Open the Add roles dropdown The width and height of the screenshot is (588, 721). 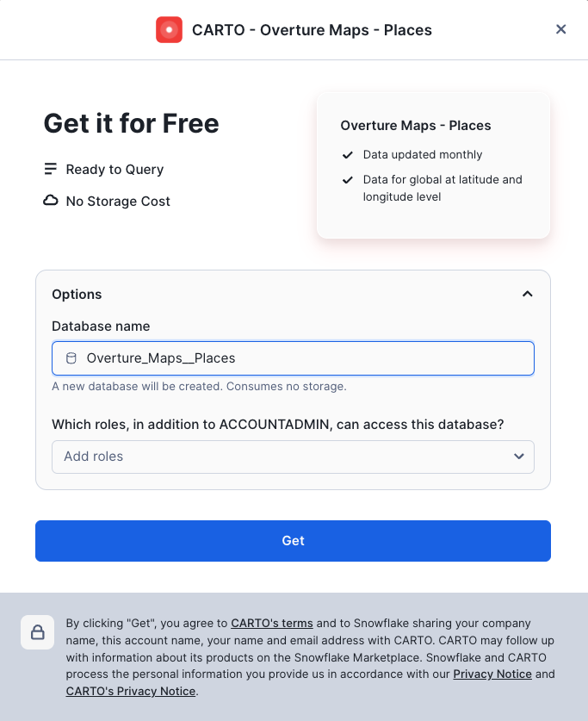click(x=284, y=457)
